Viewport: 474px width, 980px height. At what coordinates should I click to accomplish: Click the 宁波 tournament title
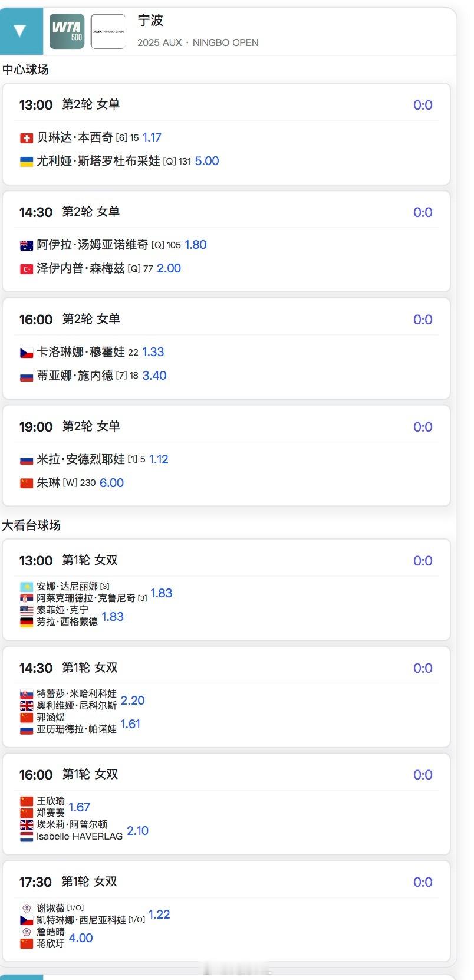(x=150, y=21)
